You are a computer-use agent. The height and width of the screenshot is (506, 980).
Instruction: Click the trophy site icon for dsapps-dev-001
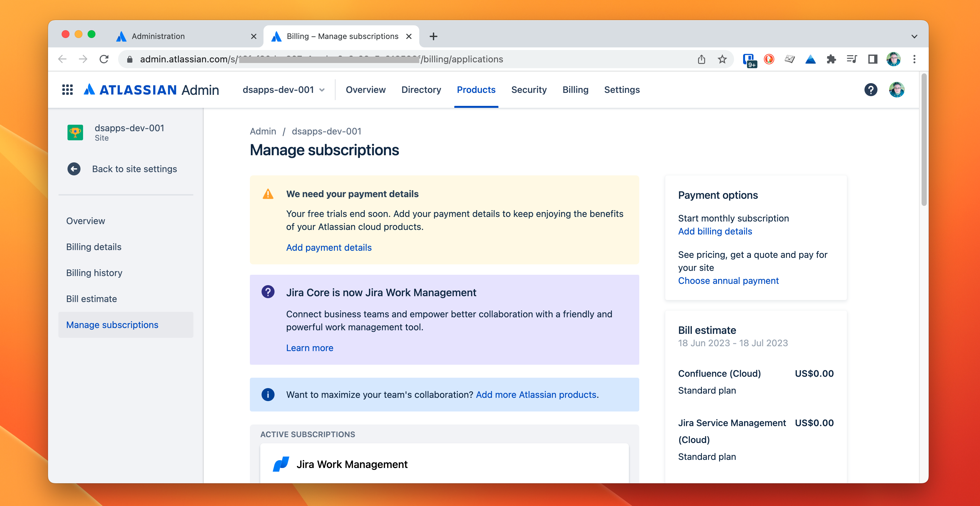click(75, 132)
